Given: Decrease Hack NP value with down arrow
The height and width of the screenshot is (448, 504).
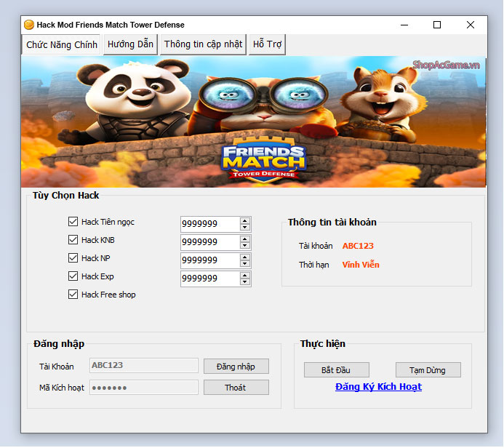Looking at the screenshot, I should [245, 264].
